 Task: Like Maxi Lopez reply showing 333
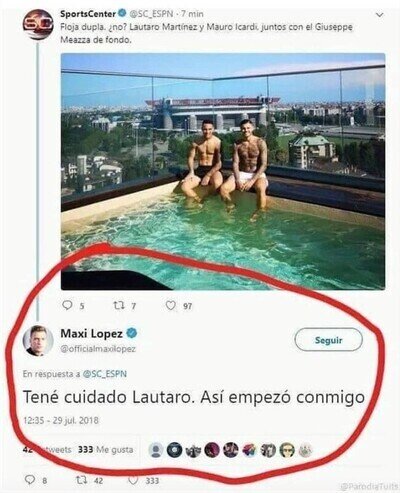[x=133, y=480]
